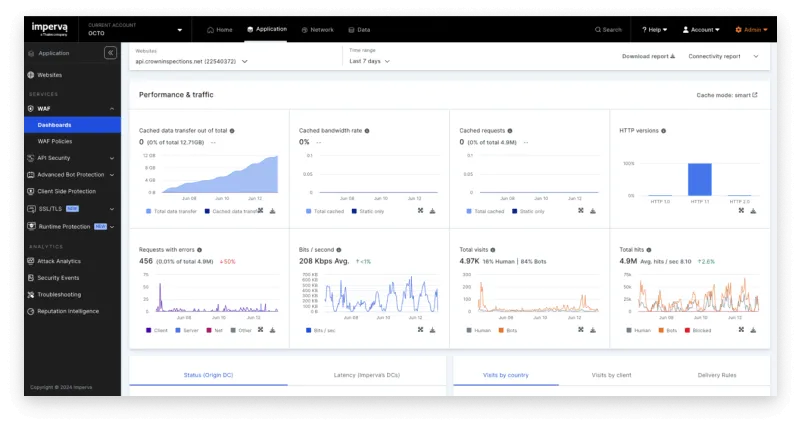Open WAF Policies in sidebar

point(55,141)
